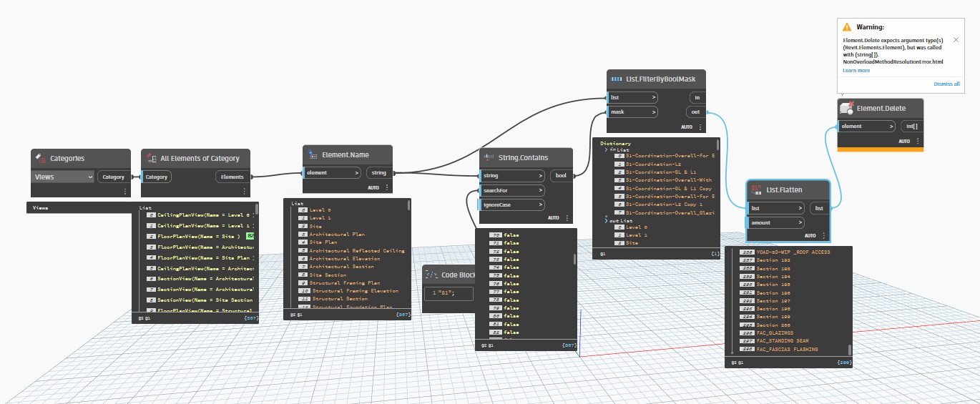Viewport: 980px width, 404px height.
Task: Expand the 'in' list in Dictionary preview
Action: pos(607,149)
